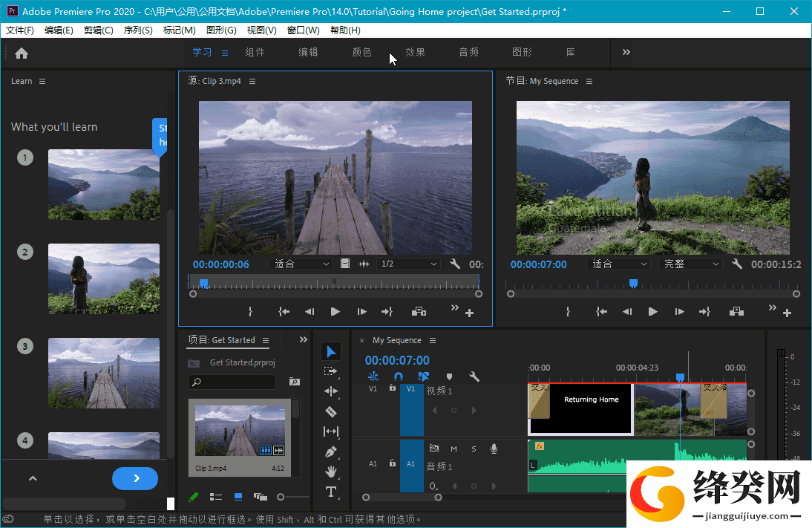Open Program panel menu beside My Sequence

click(x=589, y=82)
